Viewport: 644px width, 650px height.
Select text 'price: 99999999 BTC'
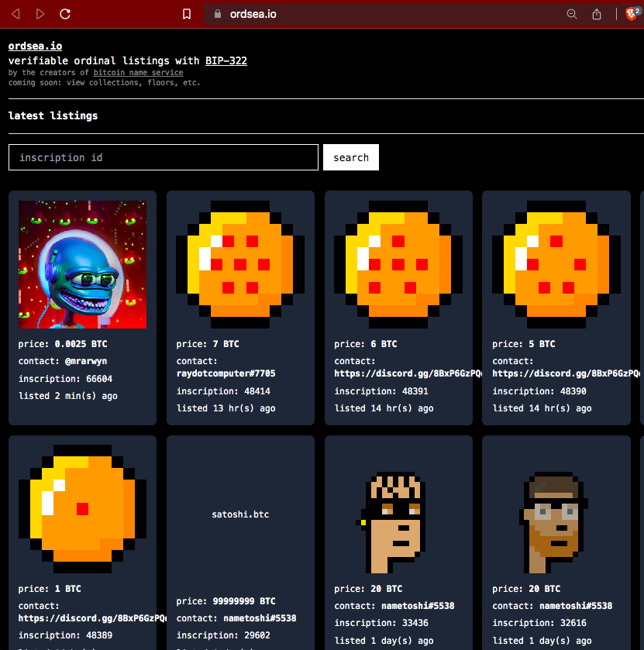coord(226,601)
